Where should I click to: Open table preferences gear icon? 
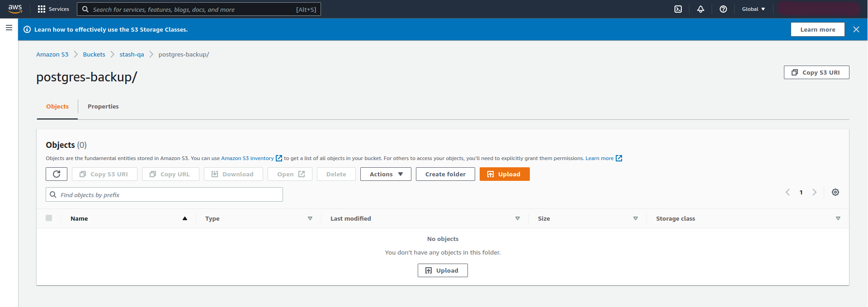pos(835,192)
